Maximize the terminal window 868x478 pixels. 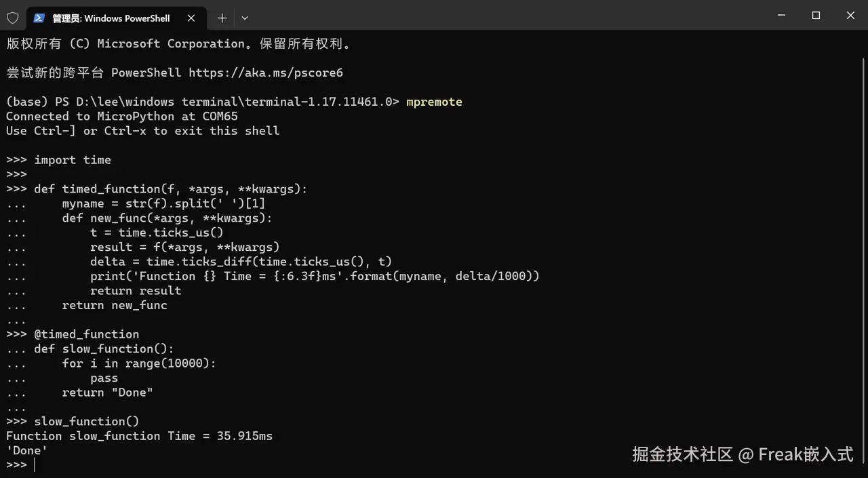coord(816,16)
